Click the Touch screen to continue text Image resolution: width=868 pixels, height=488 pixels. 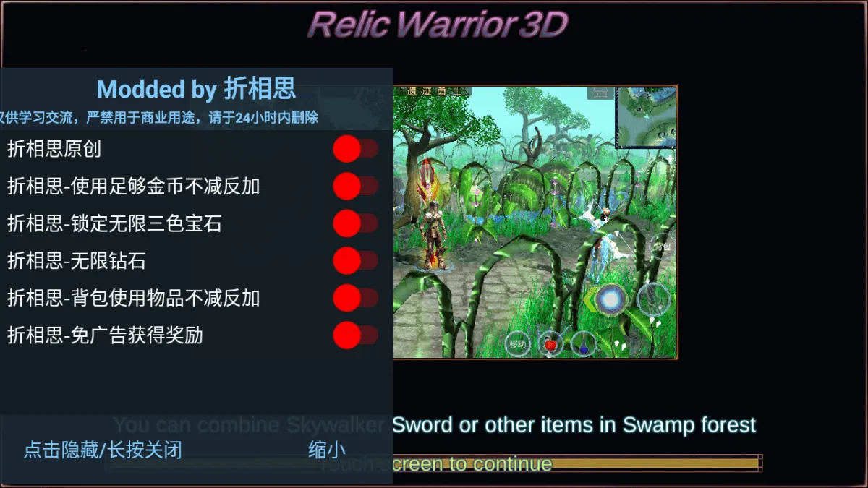pyautogui.click(x=436, y=463)
